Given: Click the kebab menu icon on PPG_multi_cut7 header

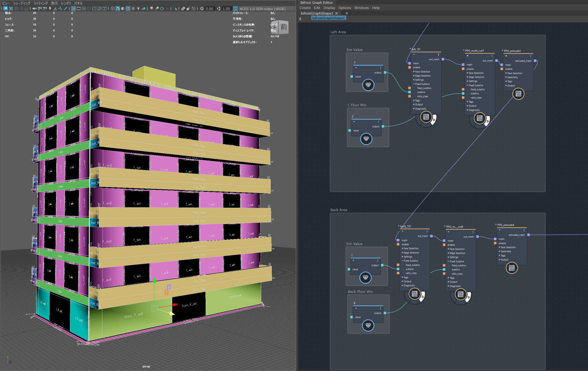Looking at the screenshot, I should [492, 56].
